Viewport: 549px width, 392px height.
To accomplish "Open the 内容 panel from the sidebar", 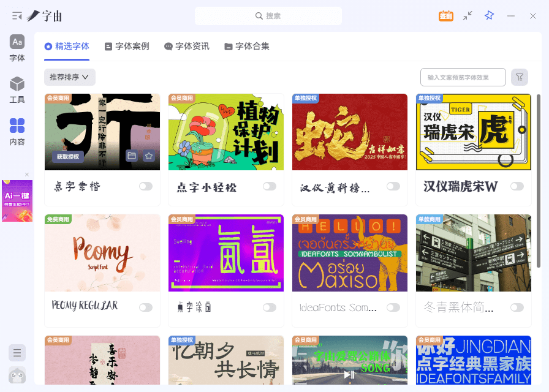I will coord(17,130).
